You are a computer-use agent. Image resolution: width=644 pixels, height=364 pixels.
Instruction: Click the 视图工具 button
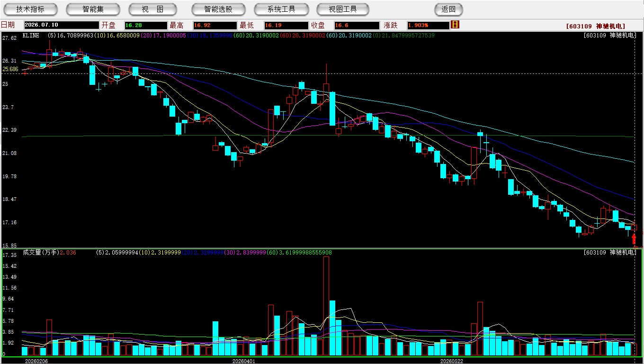[343, 9]
